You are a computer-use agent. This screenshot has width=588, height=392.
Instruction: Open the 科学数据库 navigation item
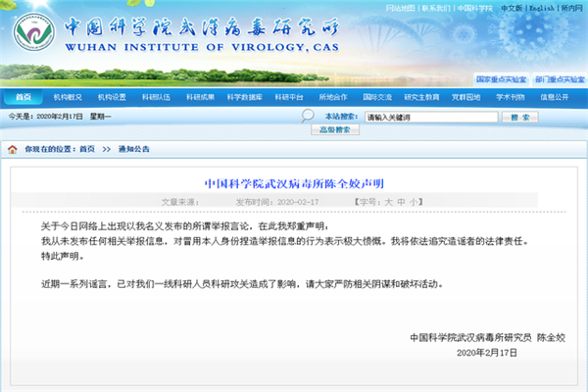(x=245, y=97)
